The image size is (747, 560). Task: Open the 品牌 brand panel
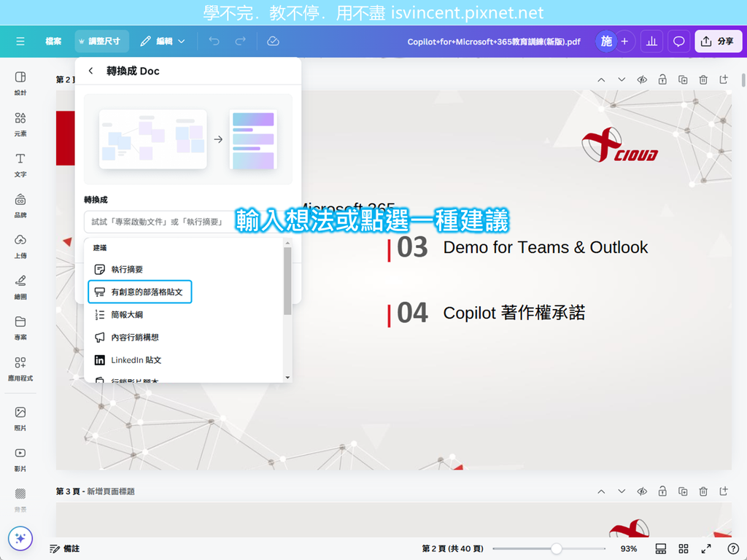tap(20, 205)
